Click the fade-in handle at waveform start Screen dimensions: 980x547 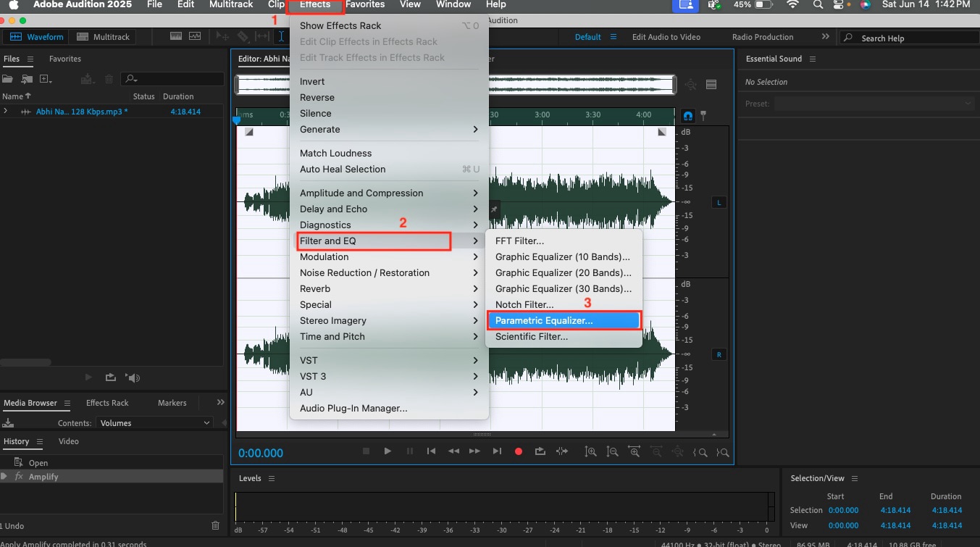[x=249, y=132]
